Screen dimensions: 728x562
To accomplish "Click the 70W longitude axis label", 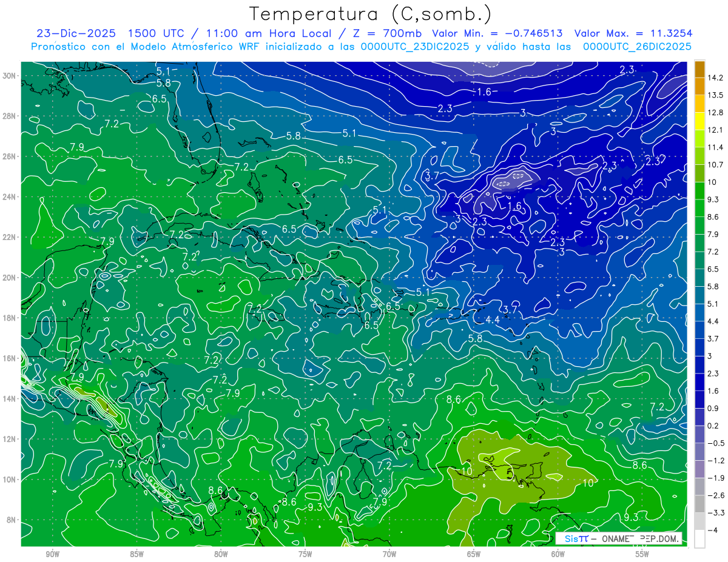I will coord(389,554).
